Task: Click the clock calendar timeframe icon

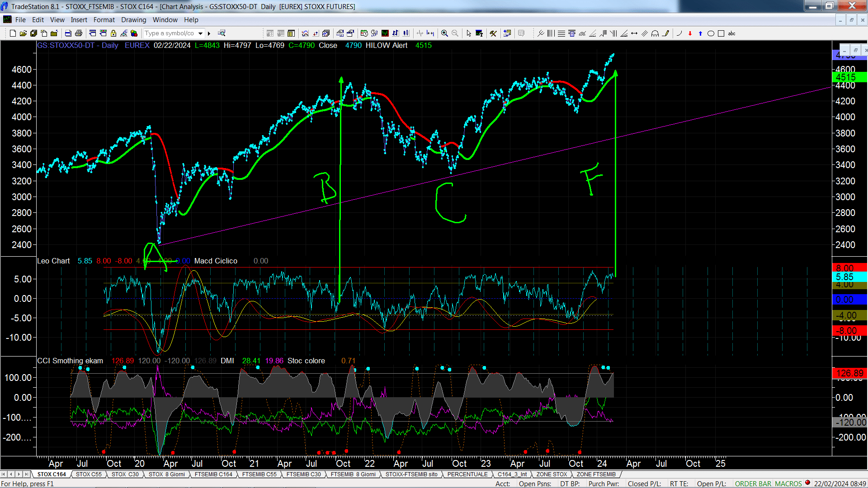Action: click(364, 33)
